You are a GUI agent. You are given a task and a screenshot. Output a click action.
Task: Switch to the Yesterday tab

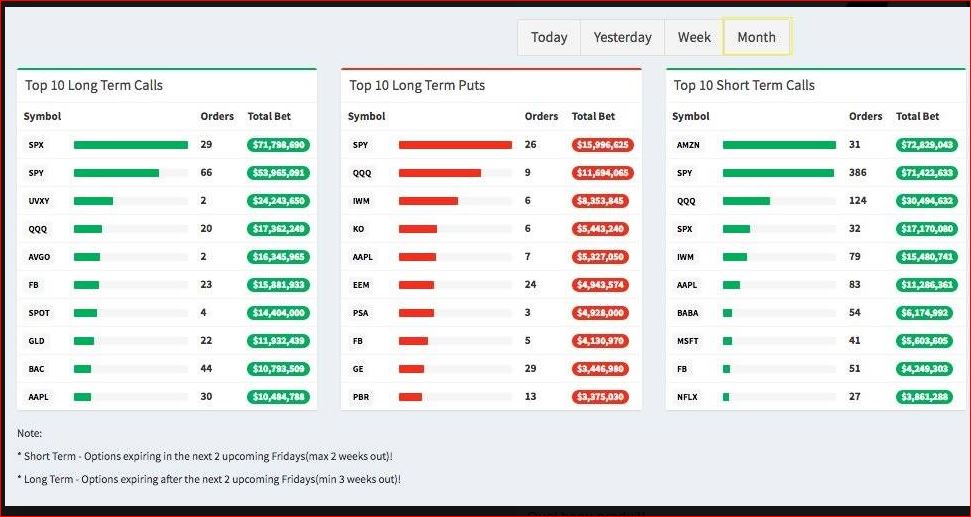(622, 37)
